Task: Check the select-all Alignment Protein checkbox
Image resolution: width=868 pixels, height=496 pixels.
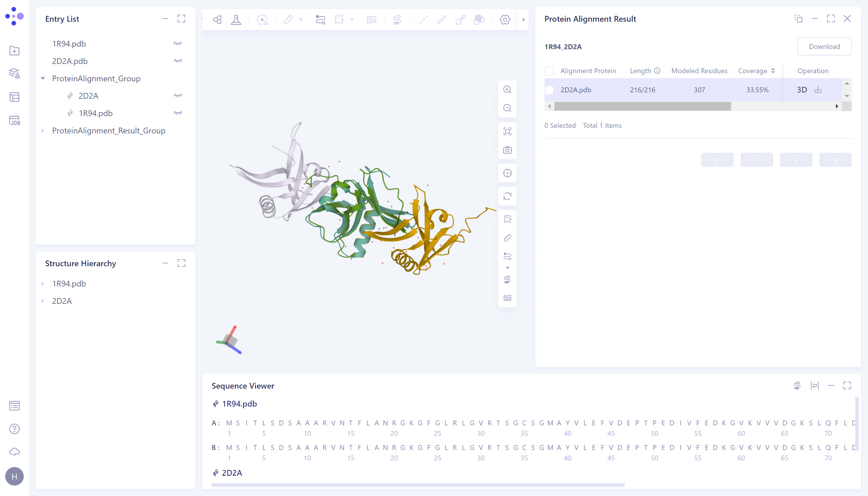Action: point(549,71)
